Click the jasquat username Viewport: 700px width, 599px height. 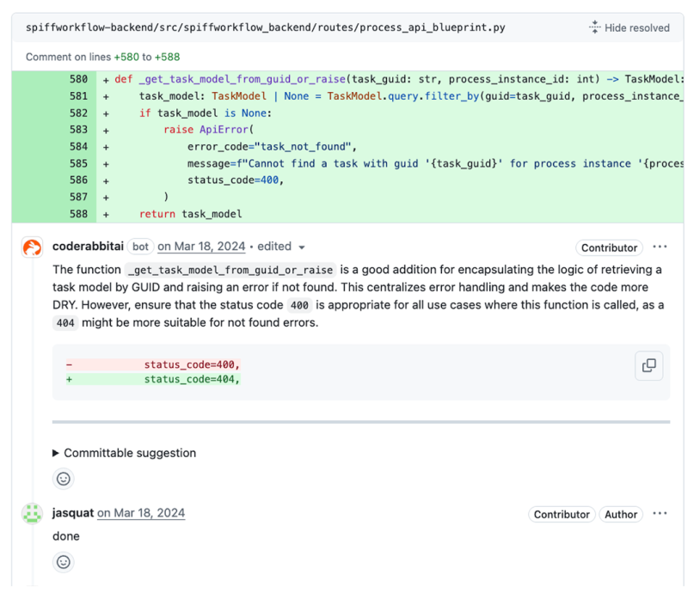coord(72,513)
